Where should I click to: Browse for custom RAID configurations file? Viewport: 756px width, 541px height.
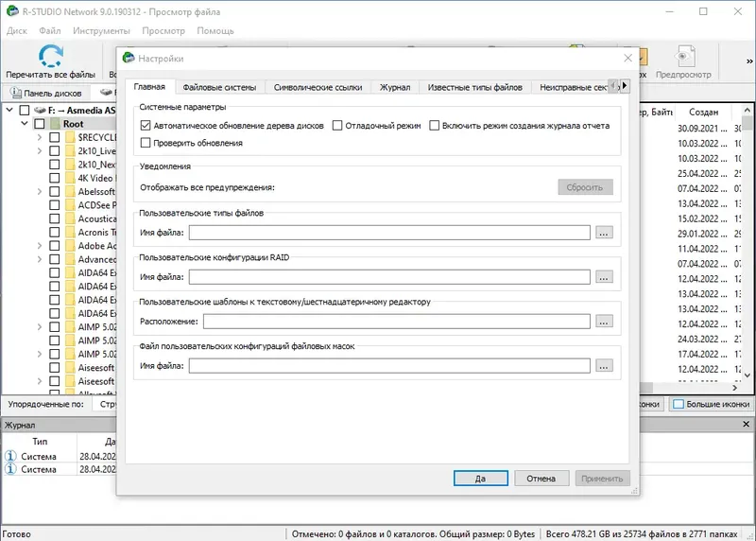(x=604, y=277)
